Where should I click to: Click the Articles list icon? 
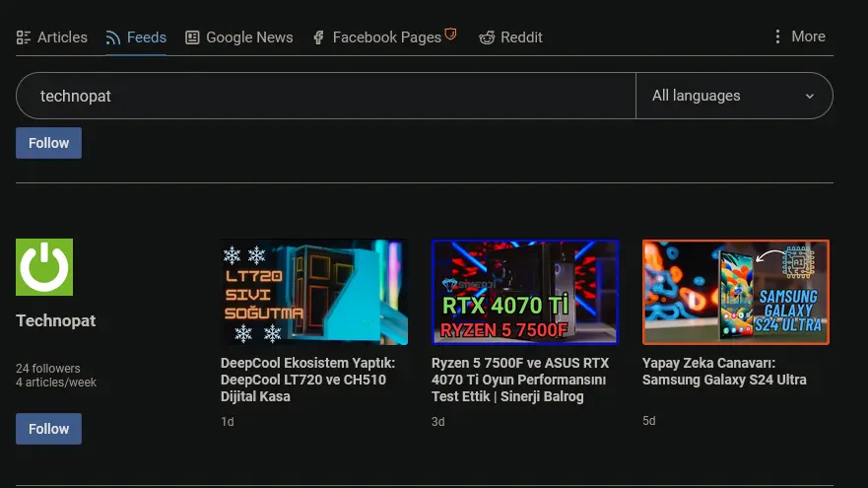[x=24, y=37]
